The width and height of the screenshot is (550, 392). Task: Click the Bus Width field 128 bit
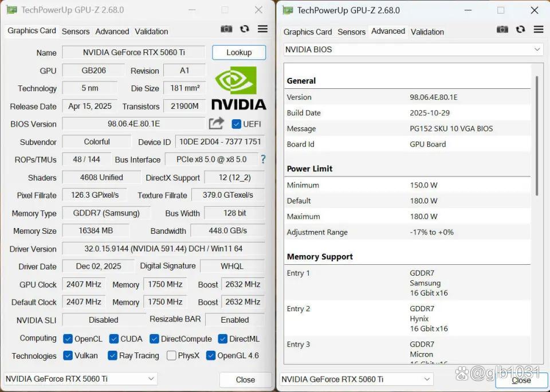tap(235, 213)
